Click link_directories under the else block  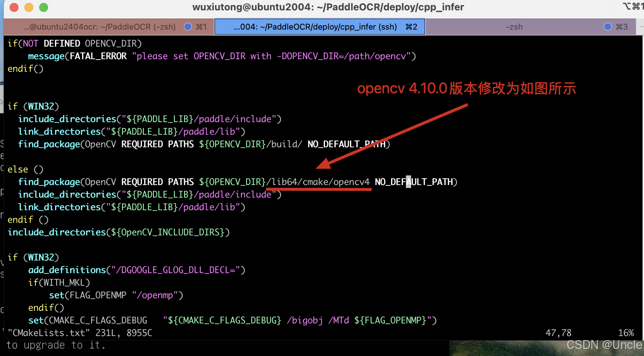click(x=132, y=207)
